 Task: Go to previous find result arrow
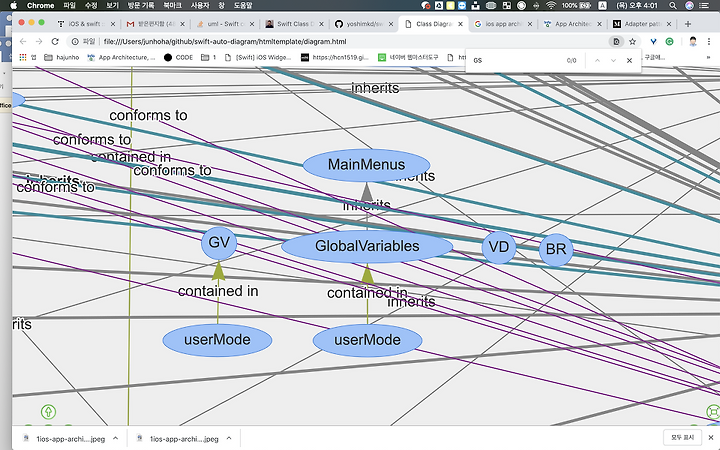[x=597, y=60]
